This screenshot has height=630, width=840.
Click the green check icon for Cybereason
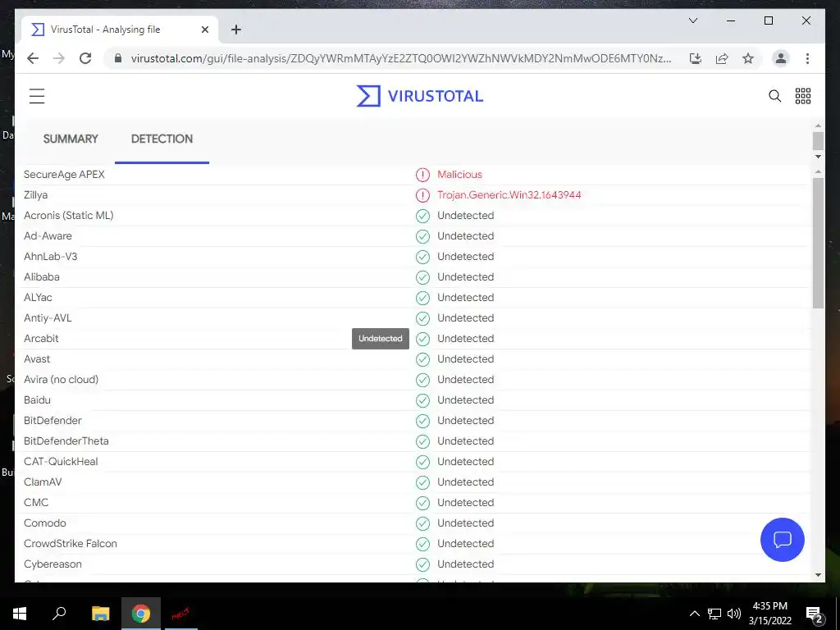[422, 564]
